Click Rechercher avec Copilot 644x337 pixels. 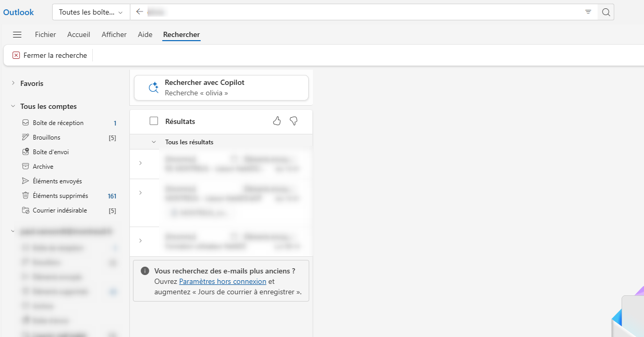(x=221, y=88)
